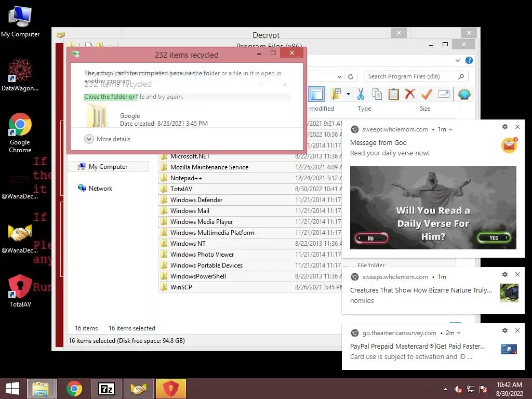Dismiss the PayPal Prepaid Mastercard notification
The width and height of the screenshot is (532, 399).
[x=517, y=330]
